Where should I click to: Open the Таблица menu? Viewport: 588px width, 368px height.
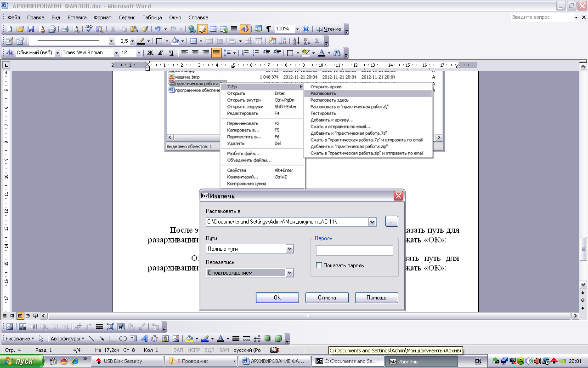[152, 17]
